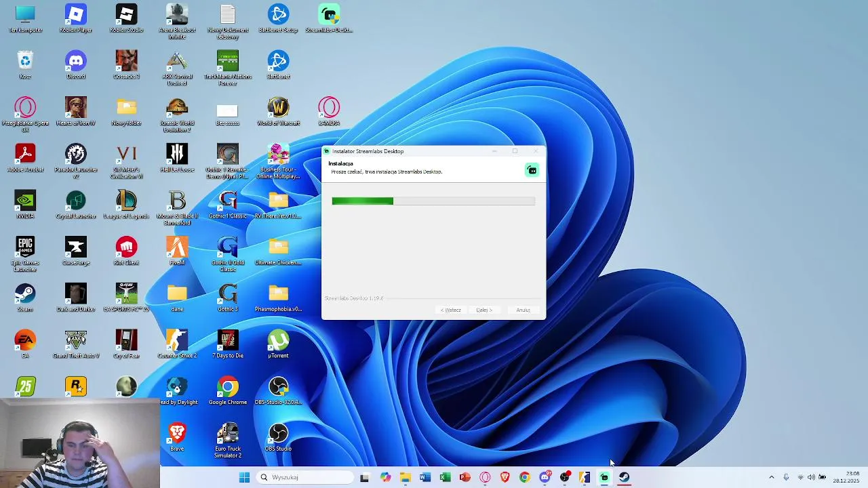Click the disabled Dalej button

tap(484, 310)
